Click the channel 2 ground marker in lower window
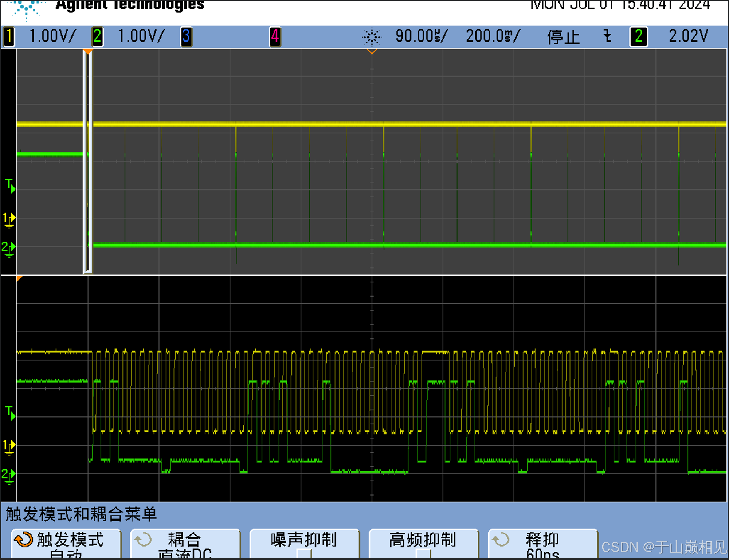The height and width of the screenshot is (560, 729). tap(9, 476)
